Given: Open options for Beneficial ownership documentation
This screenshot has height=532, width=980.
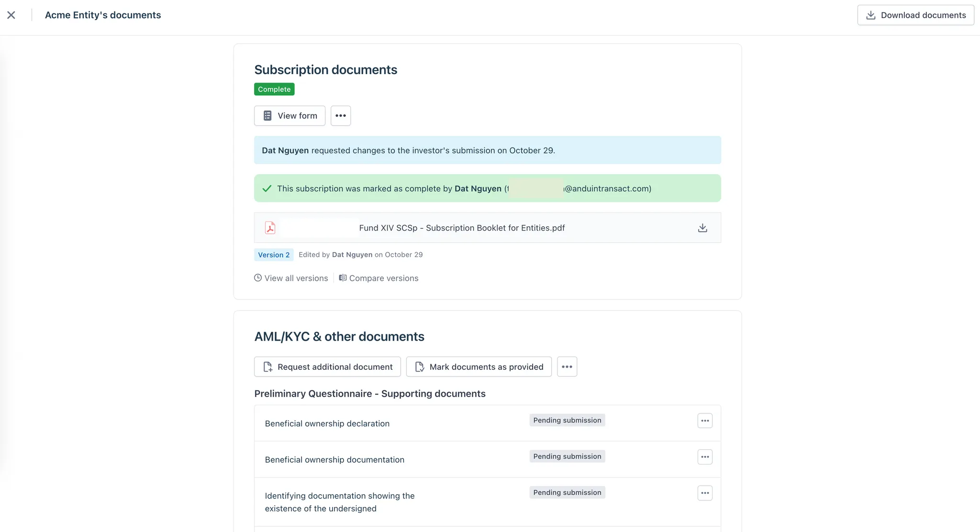Looking at the screenshot, I should click(x=705, y=457).
